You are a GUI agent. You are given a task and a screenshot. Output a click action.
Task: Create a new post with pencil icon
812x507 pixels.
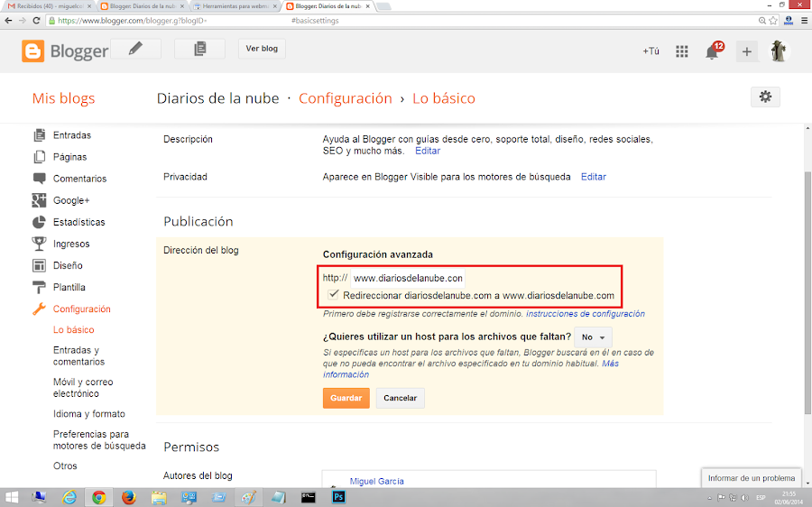tap(135, 49)
